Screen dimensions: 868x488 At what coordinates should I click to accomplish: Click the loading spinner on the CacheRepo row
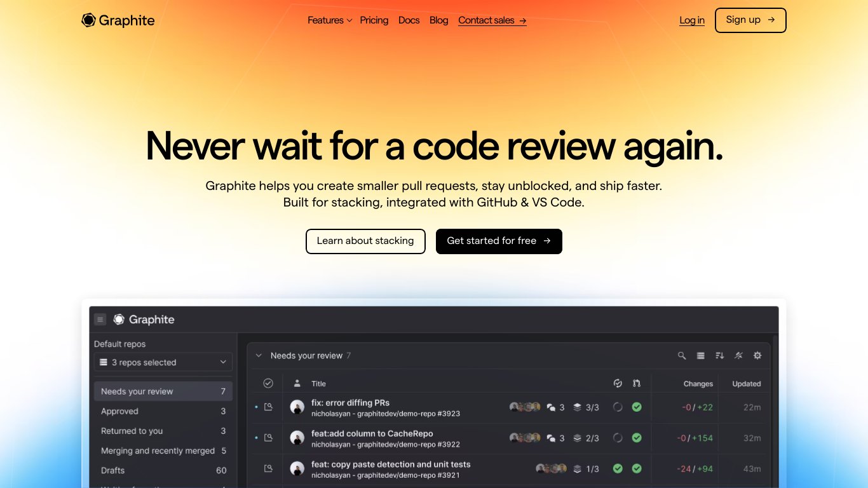click(618, 438)
